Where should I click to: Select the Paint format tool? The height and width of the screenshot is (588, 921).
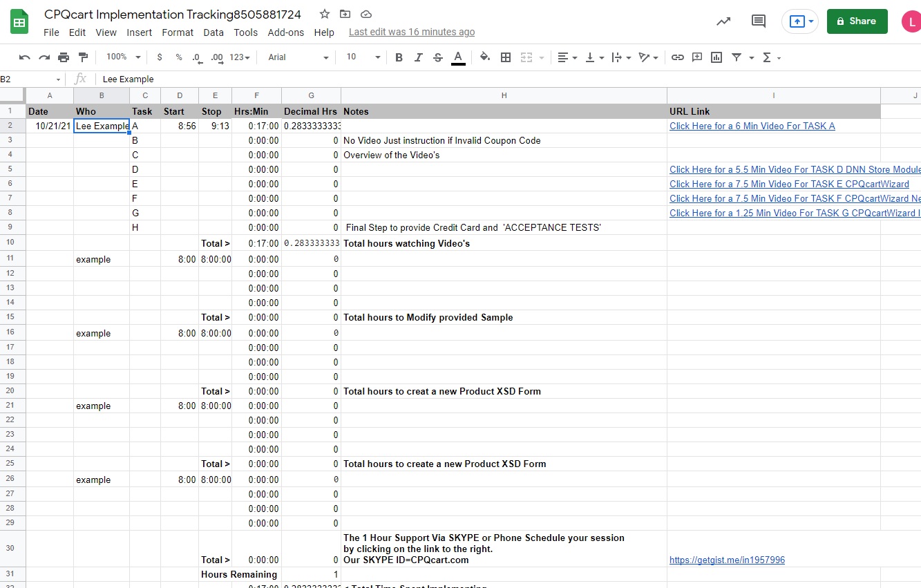83,57
